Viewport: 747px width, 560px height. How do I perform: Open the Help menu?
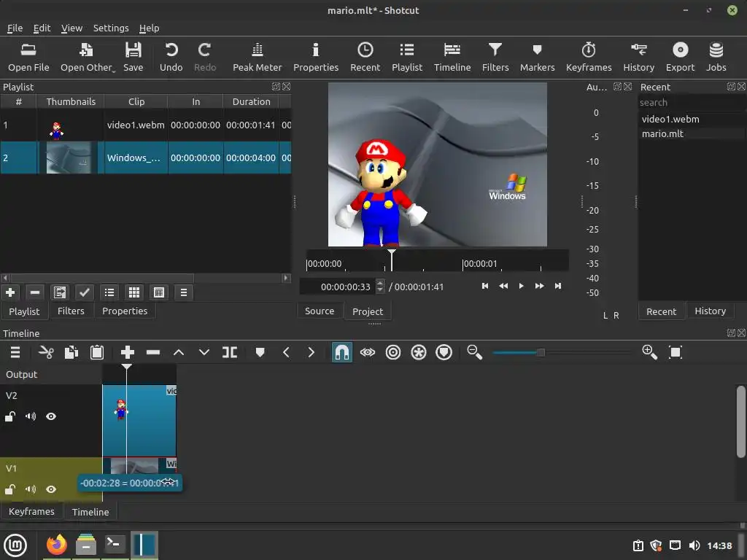tap(149, 28)
